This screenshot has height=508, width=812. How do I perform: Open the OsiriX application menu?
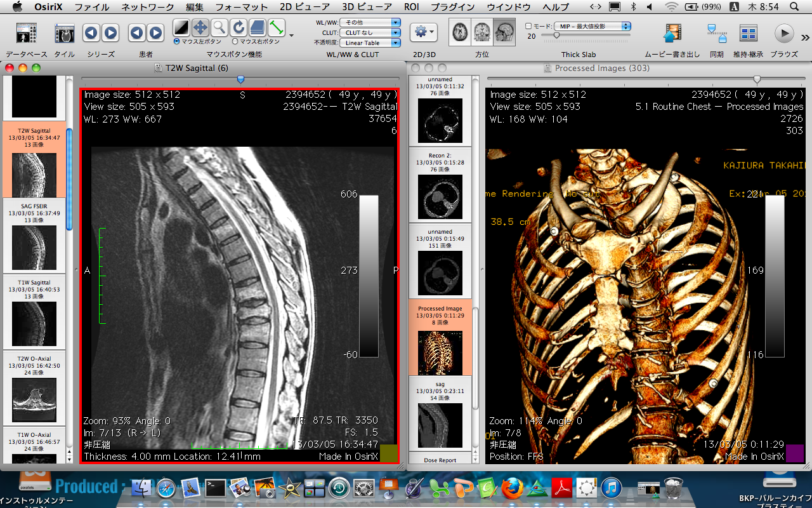point(49,7)
